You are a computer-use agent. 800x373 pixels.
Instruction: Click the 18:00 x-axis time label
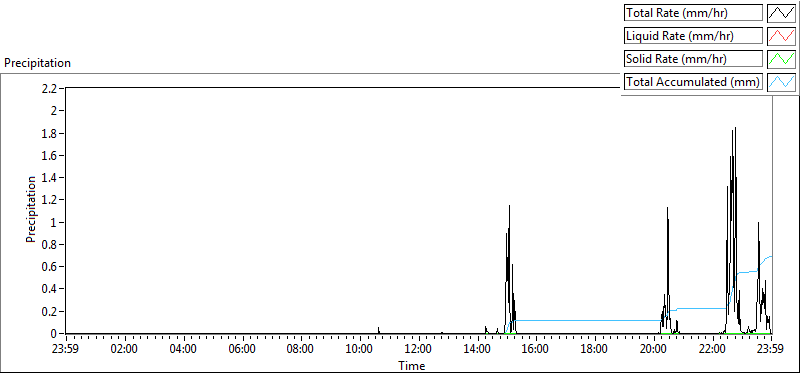tap(595, 350)
